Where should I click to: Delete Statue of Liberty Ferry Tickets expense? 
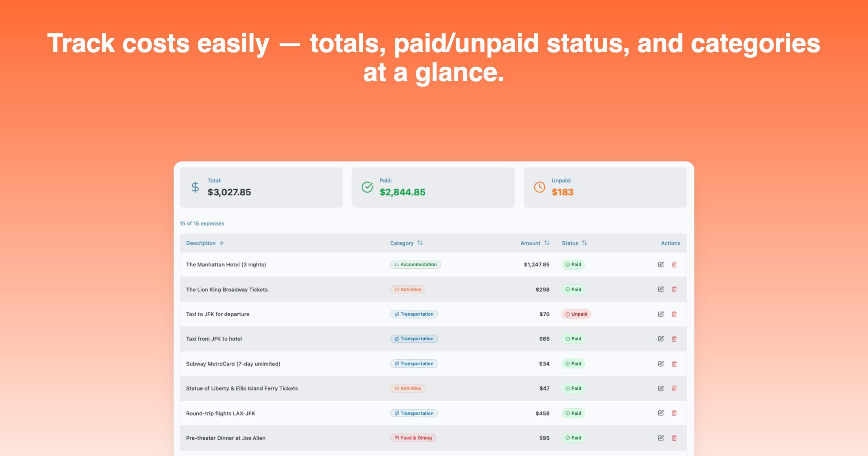point(674,388)
